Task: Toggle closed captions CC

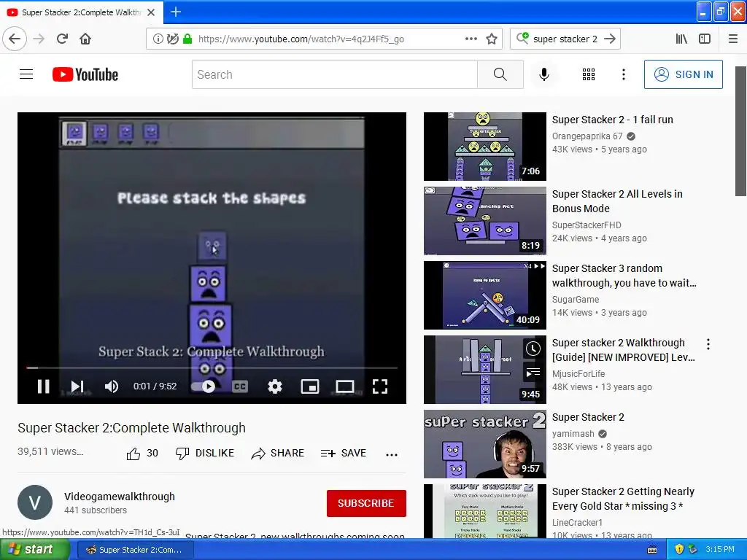Action: tap(239, 386)
